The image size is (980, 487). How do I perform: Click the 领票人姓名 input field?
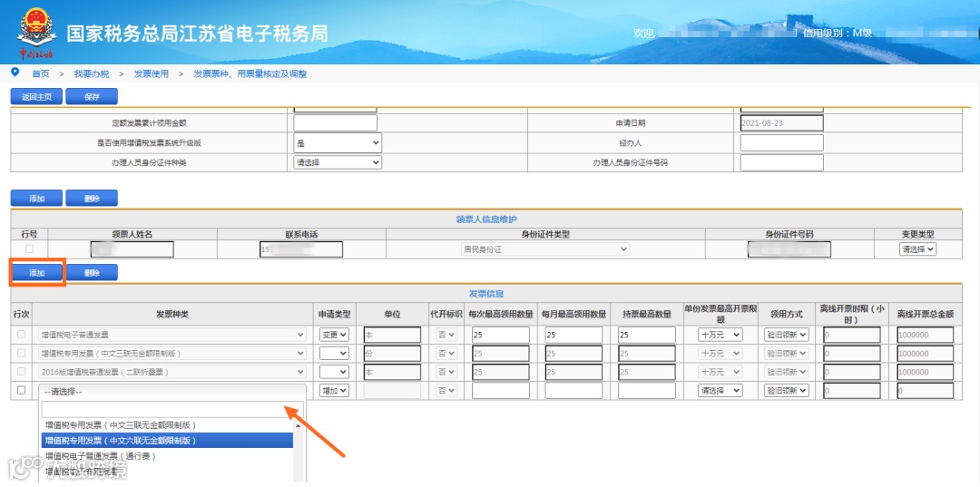click(x=132, y=249)
